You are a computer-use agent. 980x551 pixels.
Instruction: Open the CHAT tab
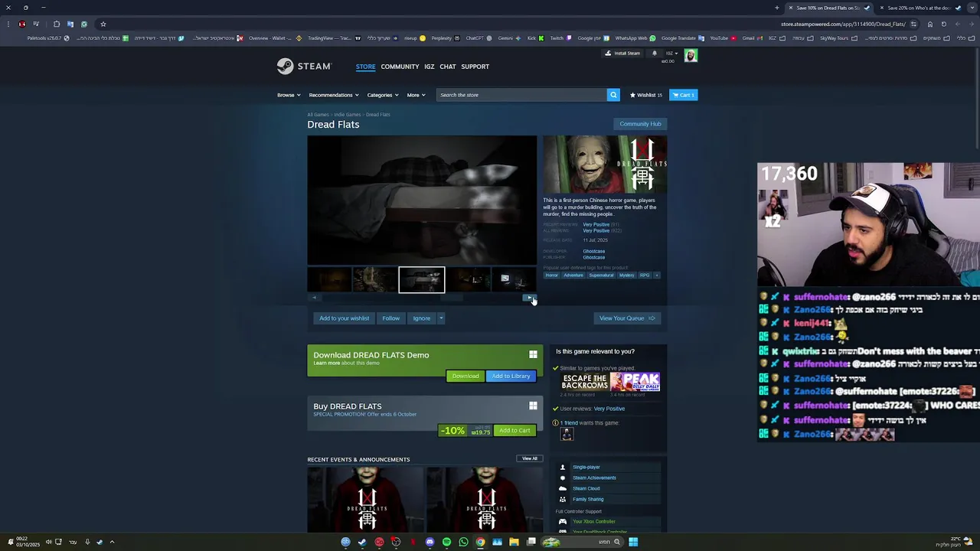tap(448, 67)
